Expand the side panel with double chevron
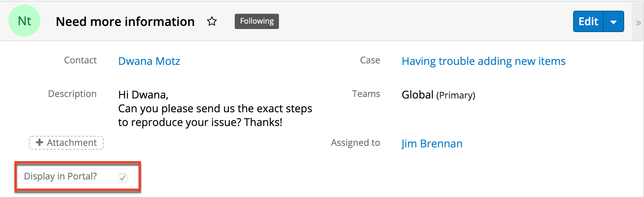Screen dimensions: 644x197 tap(638, 23)
